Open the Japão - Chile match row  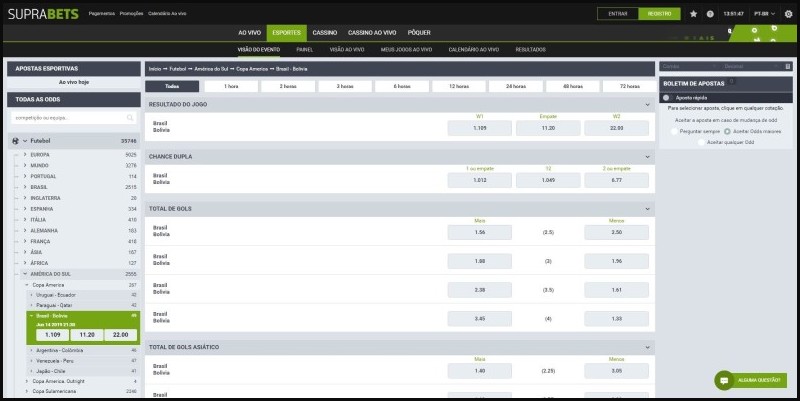coord(83,371)
